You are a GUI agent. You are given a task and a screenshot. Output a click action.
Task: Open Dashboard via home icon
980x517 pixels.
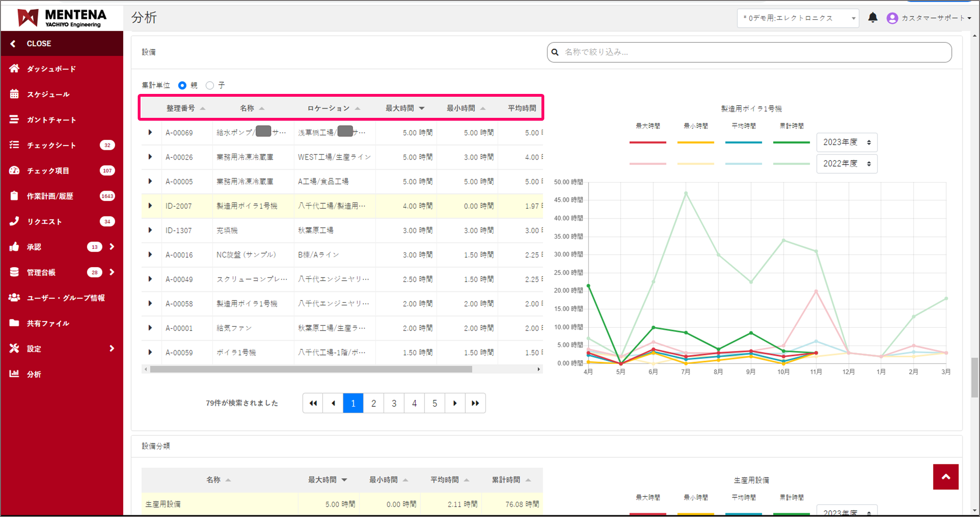pos(14,69)
